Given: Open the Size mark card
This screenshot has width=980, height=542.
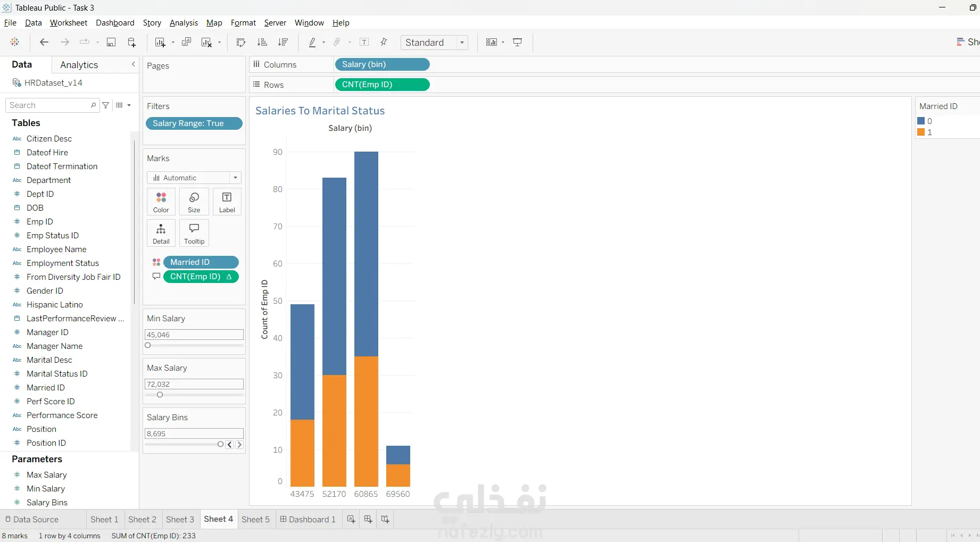Looking at the screenshot, I should pos(194,202).
